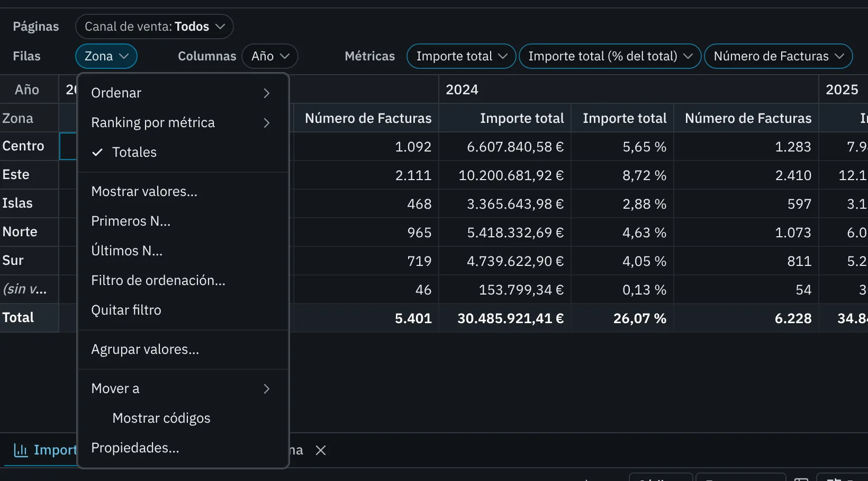
Task: Click the Mover a submenu arrow
Action: (267, 389)
